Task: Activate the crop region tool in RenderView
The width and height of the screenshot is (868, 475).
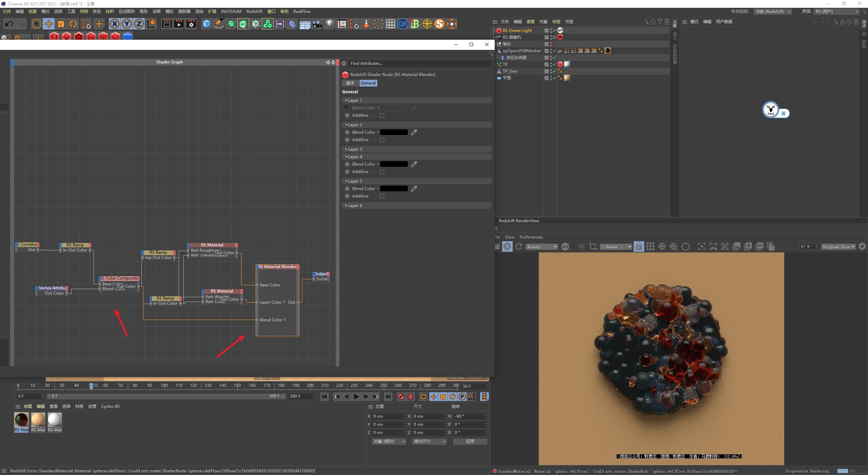Action: point(593,246)
